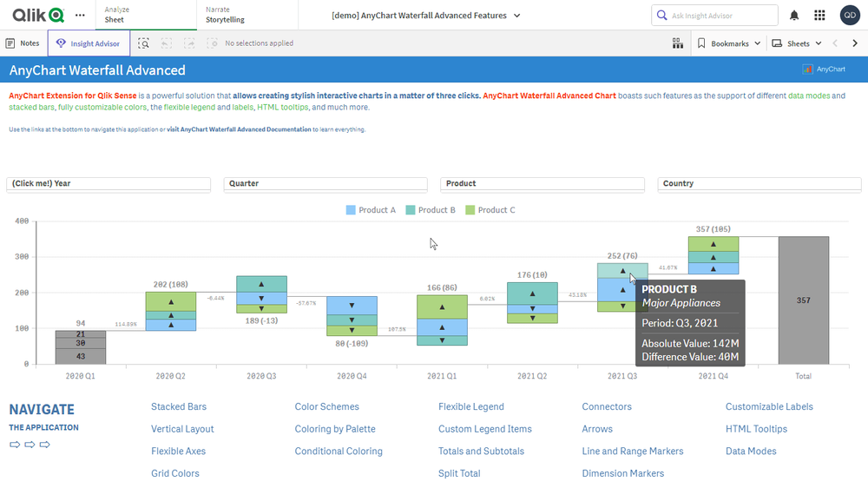This screenshot has height=488, width=868.
Task: Toggle Product A legend item
Action: point(371,210)
